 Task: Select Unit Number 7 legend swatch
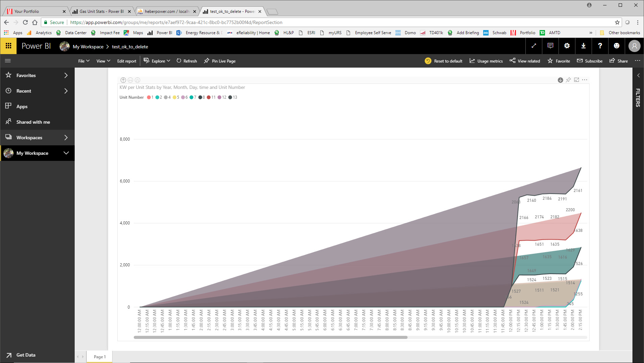[x=191, y=97]
